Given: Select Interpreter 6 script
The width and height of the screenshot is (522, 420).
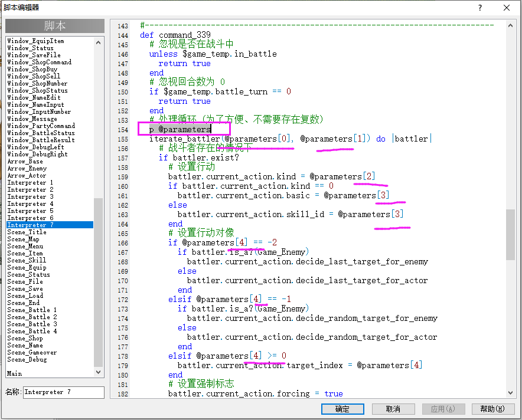Looking at the screenshot, I should 30,218.
